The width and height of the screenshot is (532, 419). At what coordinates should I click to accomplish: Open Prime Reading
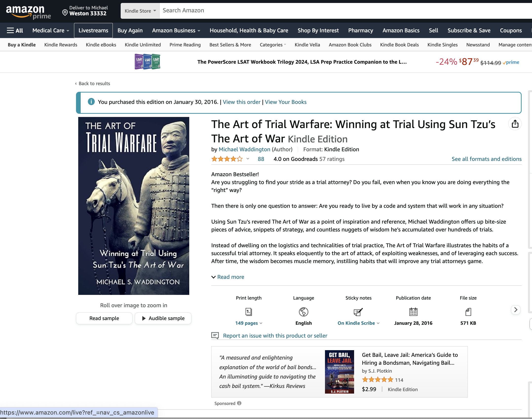pyautogui.click(x=185, y=45)
